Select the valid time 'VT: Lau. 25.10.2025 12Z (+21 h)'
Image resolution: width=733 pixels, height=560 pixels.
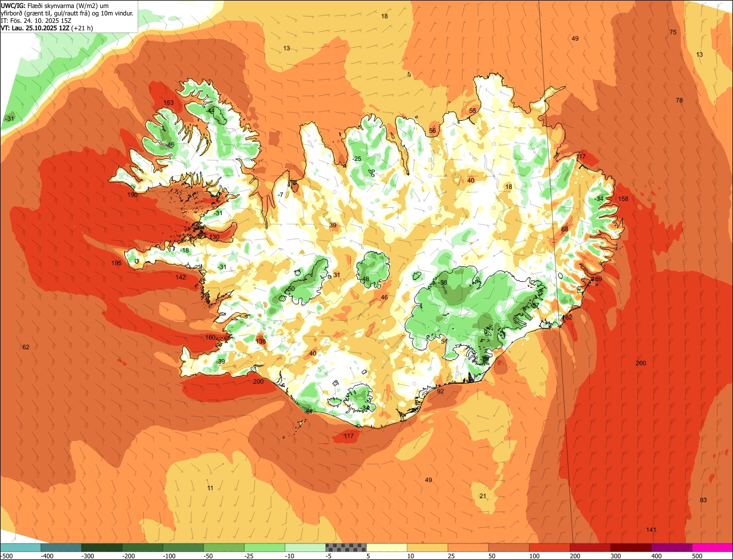point(48,28)
